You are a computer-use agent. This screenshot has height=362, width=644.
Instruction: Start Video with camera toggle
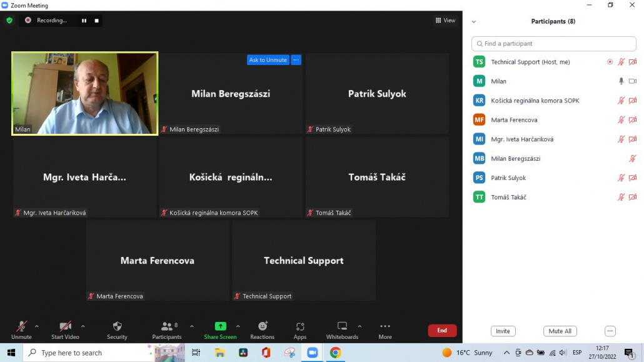[65, 329]
